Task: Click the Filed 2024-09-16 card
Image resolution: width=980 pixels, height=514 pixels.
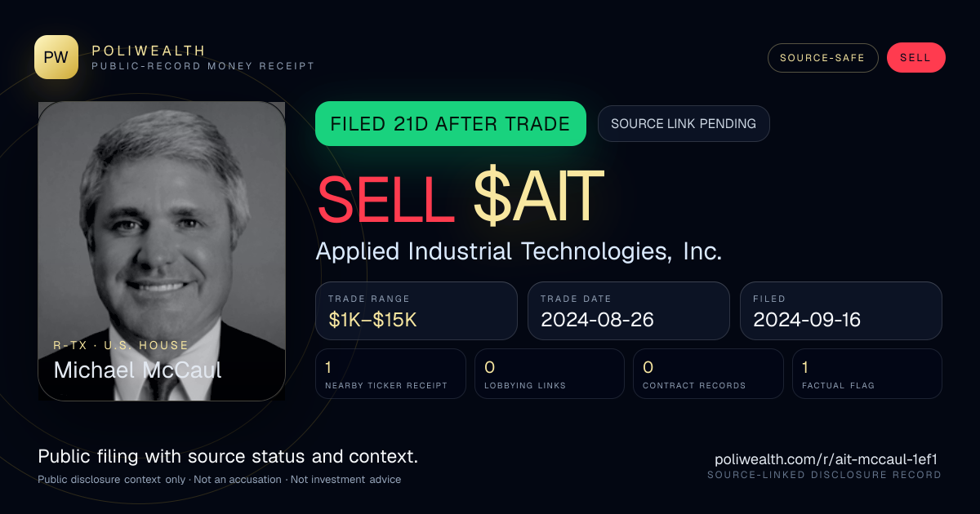Action: [x=841, y=311]
